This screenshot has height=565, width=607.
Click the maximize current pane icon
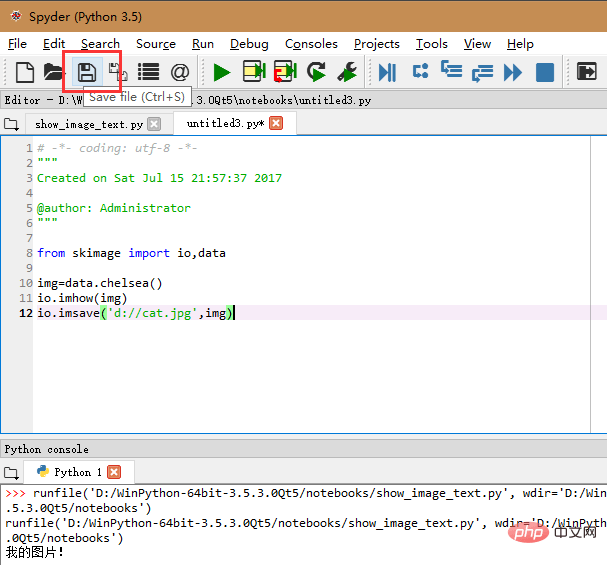pos(587,72)
